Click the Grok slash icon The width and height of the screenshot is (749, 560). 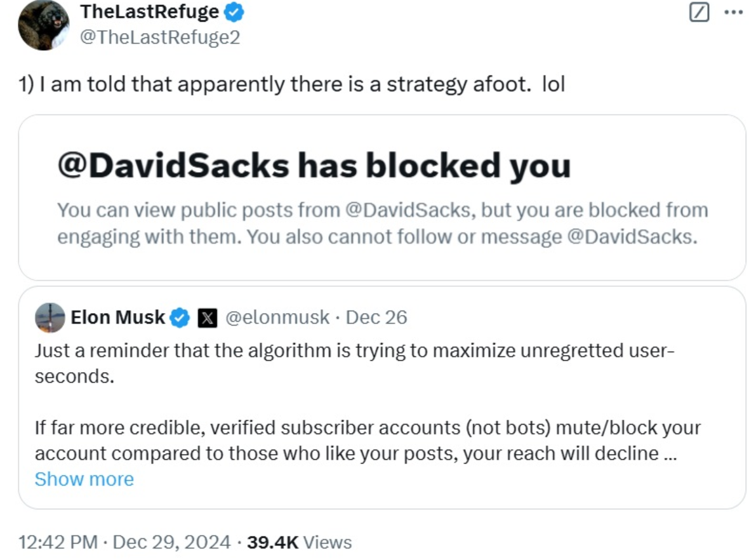click(698, 13)
